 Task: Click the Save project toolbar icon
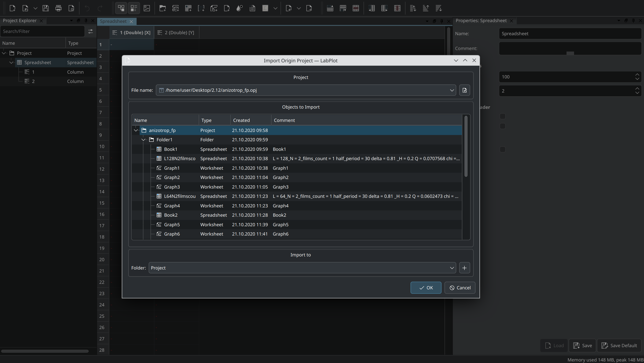pos(46,8)
